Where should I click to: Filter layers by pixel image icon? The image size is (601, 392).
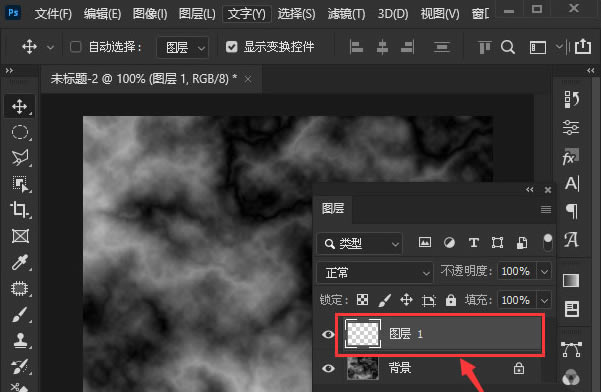tap(425, 243)
